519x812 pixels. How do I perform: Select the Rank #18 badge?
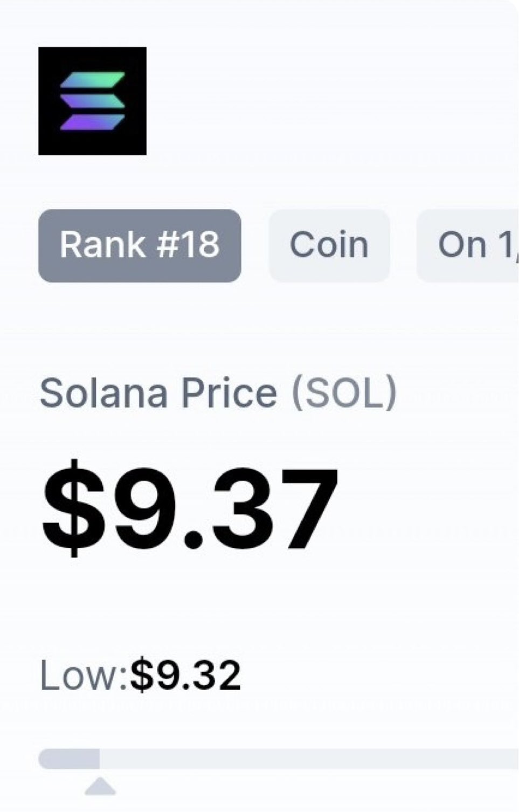pyautogui.click(x=140, y=245)
